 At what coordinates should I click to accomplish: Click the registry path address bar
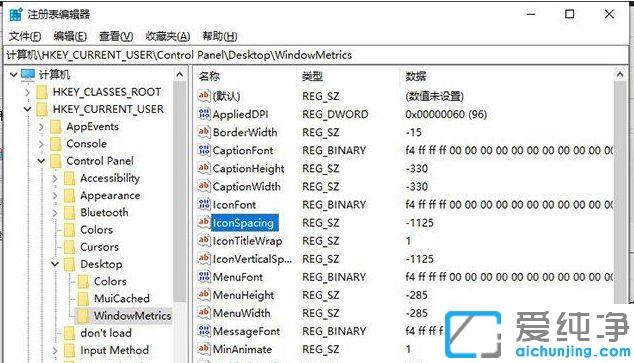tap(316, 55)
